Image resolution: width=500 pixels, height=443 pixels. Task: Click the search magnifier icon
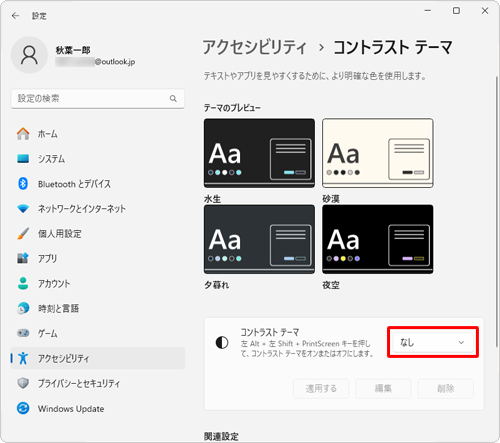(x=173, y=98)
